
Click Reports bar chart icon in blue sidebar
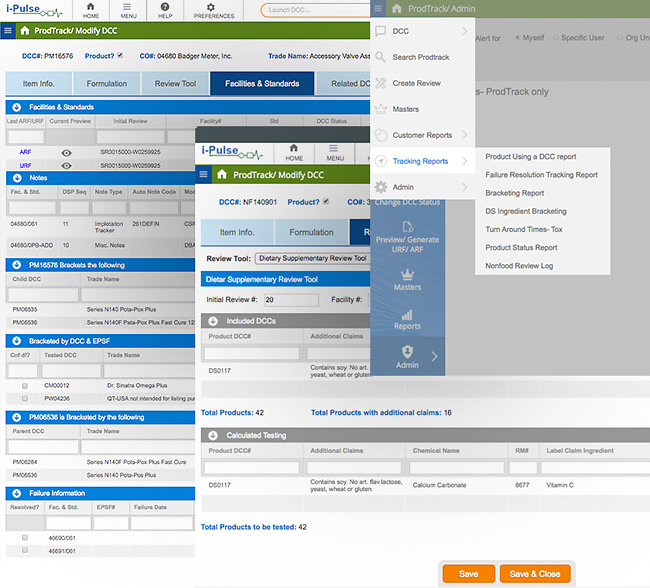click(407, 314)
